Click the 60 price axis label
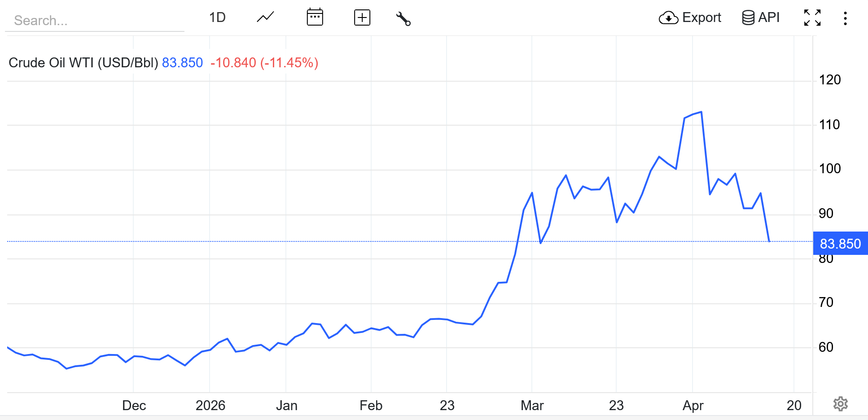This screenshot has height=420, width=868. [826, 347]
